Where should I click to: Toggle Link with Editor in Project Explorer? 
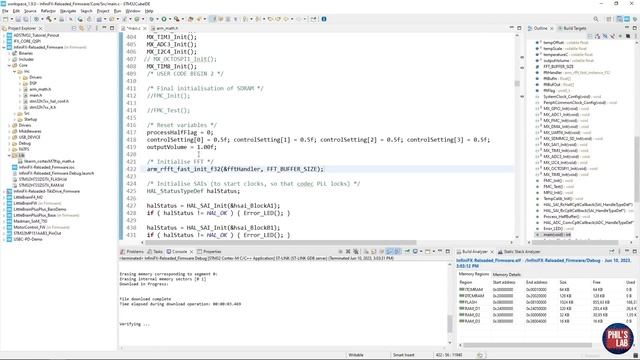tap(81, 28)
